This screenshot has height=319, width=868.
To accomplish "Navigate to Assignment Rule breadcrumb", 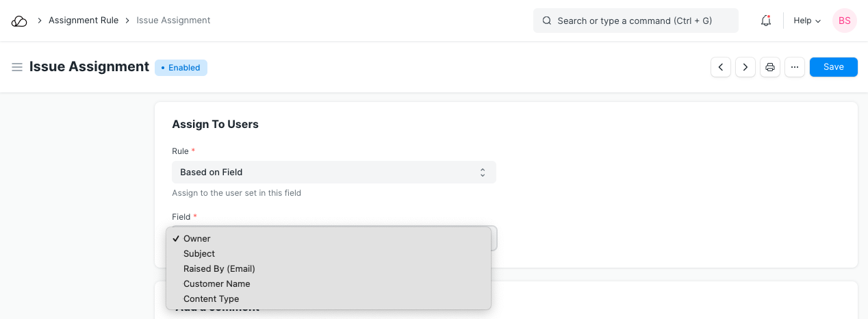I will pos(84,21).
